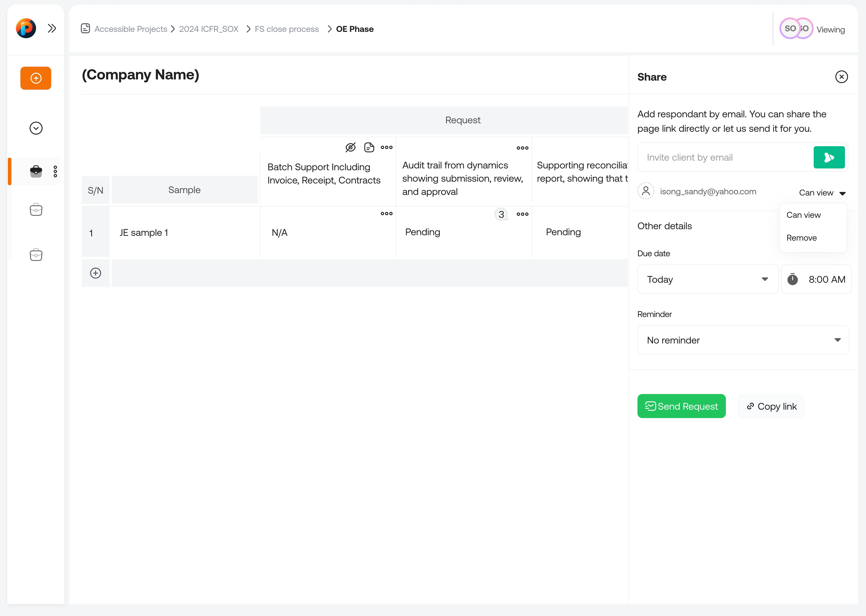Screen dimensions: 866x616
Task: Click the Send Request button
Action: [681, 406]
